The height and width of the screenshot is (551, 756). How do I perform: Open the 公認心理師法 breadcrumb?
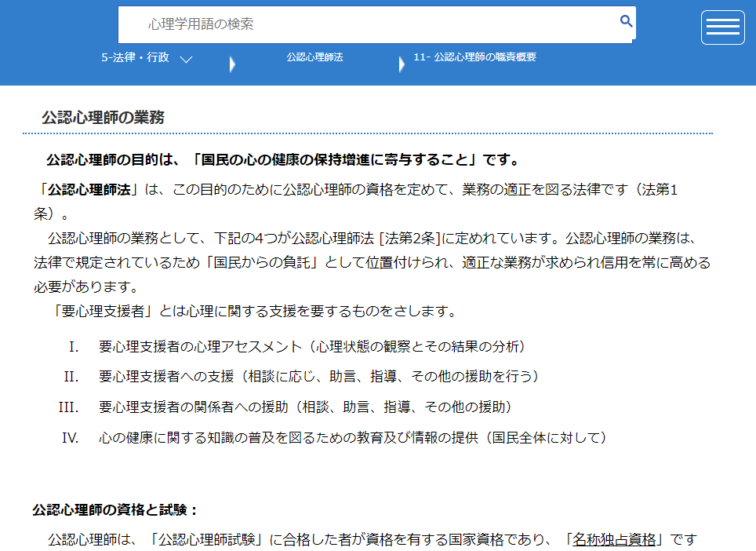click(314, 57)
